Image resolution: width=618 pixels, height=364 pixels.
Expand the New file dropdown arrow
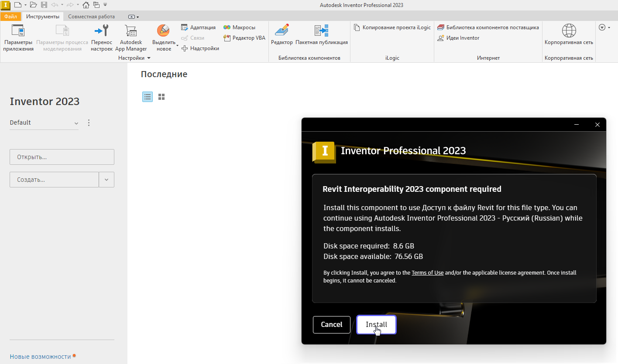25,5
